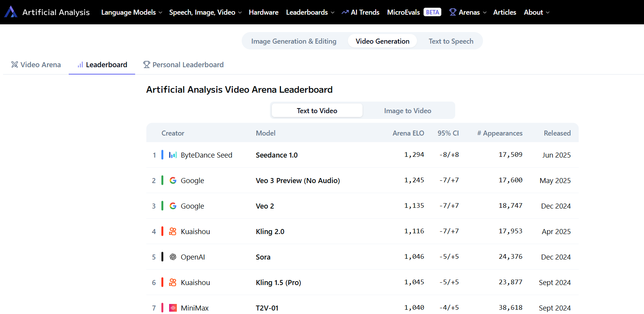Image resolution: width=644 pixels, height=314 pixels.
Task: Click the 38,618 appearances value
Action: [x=510, y=308]
